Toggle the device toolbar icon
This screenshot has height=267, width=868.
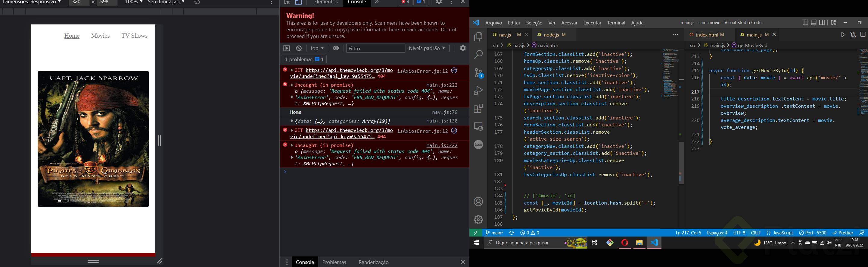(298, 2)
